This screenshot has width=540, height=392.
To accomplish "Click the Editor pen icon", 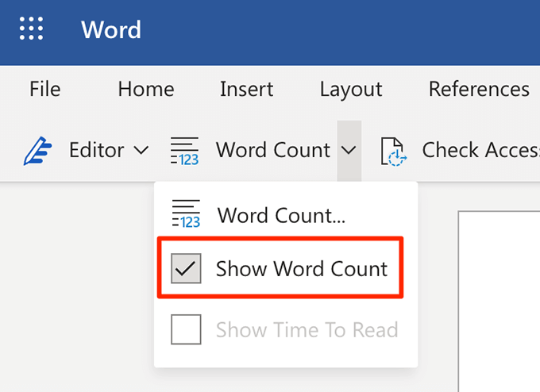I will coord(37,150).
